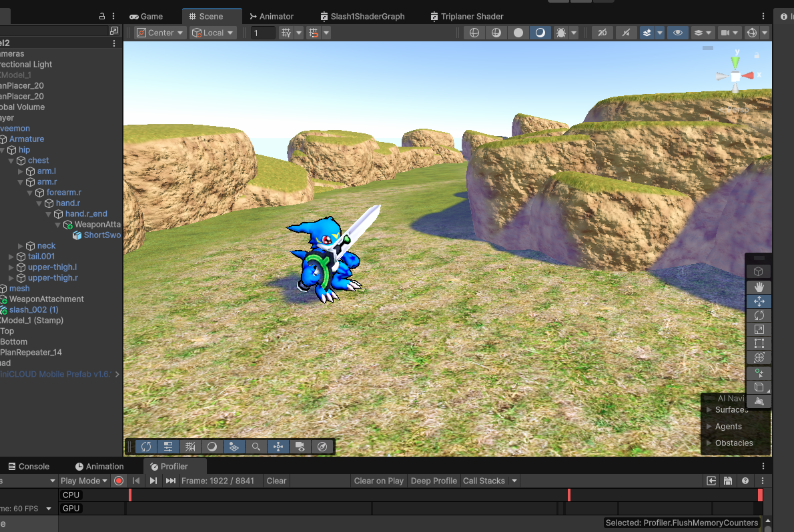
Task: Click the cube tool settings icon
Action: 759,272
